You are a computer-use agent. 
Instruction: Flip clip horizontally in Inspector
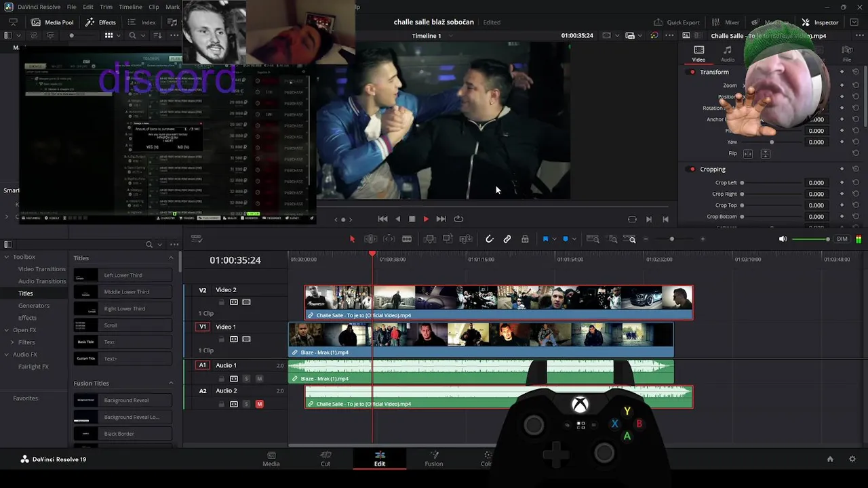[748, 154]
